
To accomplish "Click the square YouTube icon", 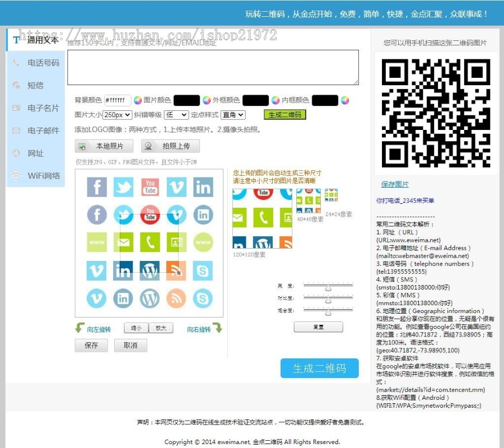I will coord(150,186).
